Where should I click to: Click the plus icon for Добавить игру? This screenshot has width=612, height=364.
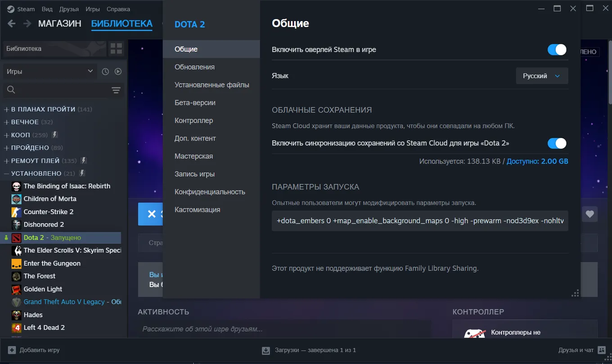[12, 350]
